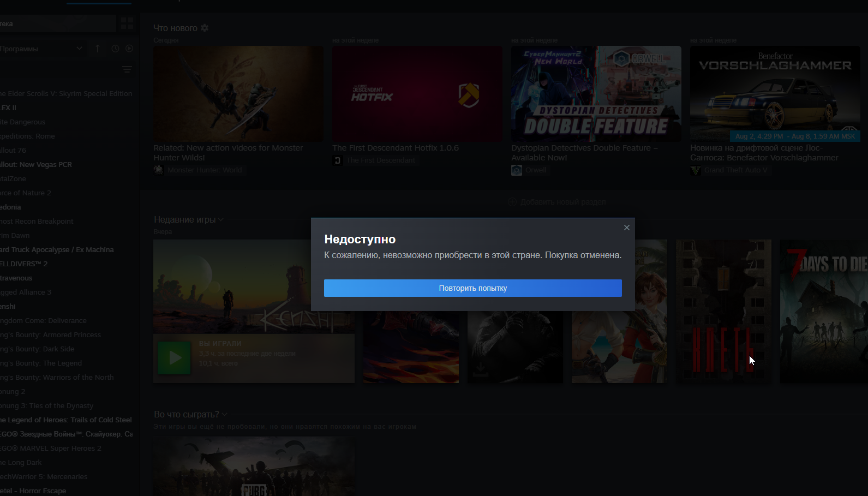
Task: Expand the Во что сыграть? dropdown
Action: click(x=224, y=415)
